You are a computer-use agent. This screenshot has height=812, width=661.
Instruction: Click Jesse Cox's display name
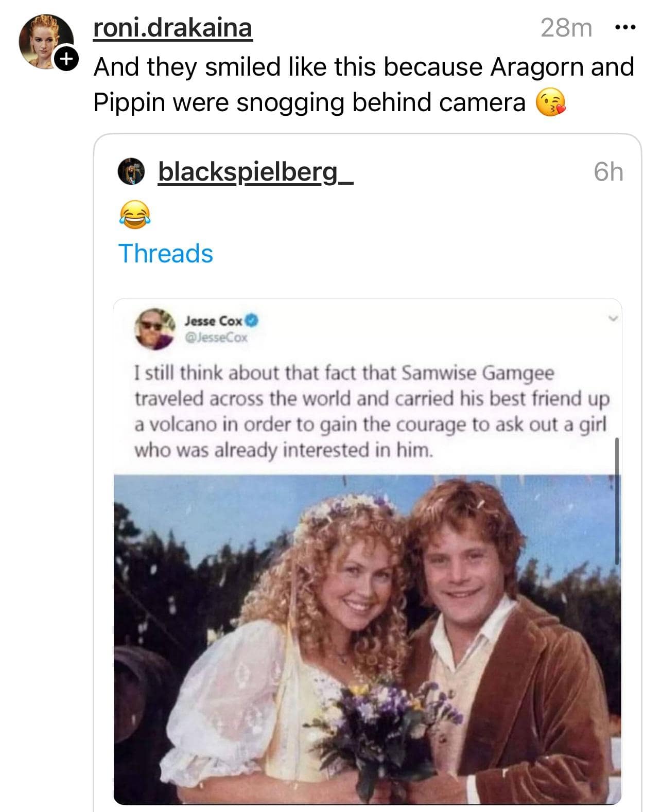[x=214, y=319]
